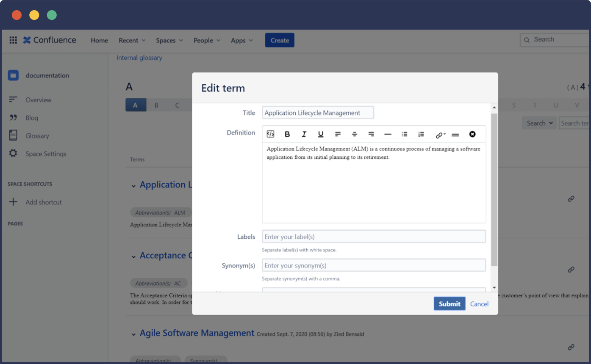
Task: Click into the Labels input field
Action: tap(374, 237)
